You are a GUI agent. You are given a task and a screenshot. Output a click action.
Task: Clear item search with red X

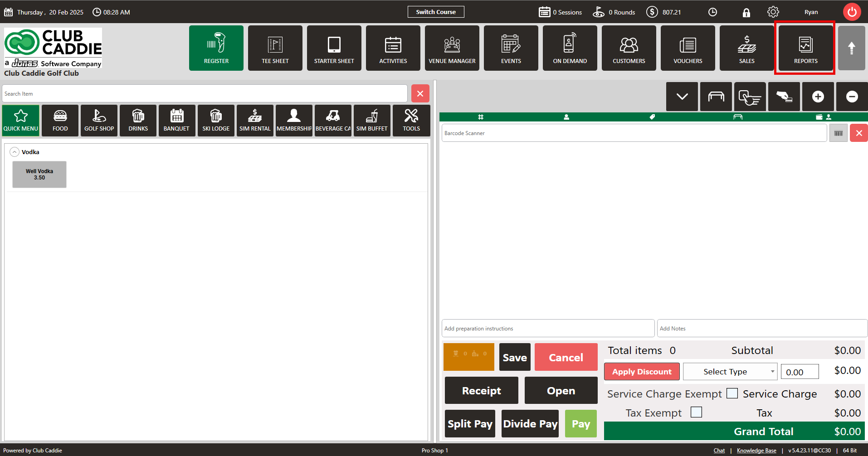tap(420, 93)
